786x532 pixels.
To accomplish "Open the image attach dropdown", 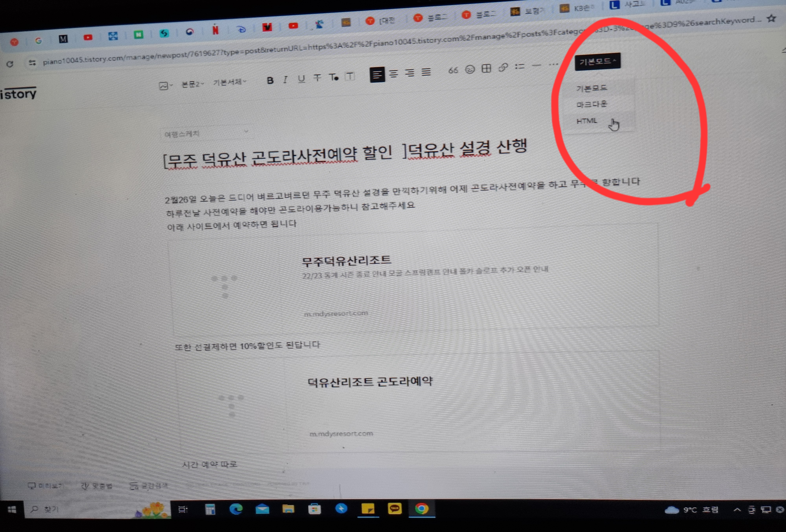I will tap(165, 86).
